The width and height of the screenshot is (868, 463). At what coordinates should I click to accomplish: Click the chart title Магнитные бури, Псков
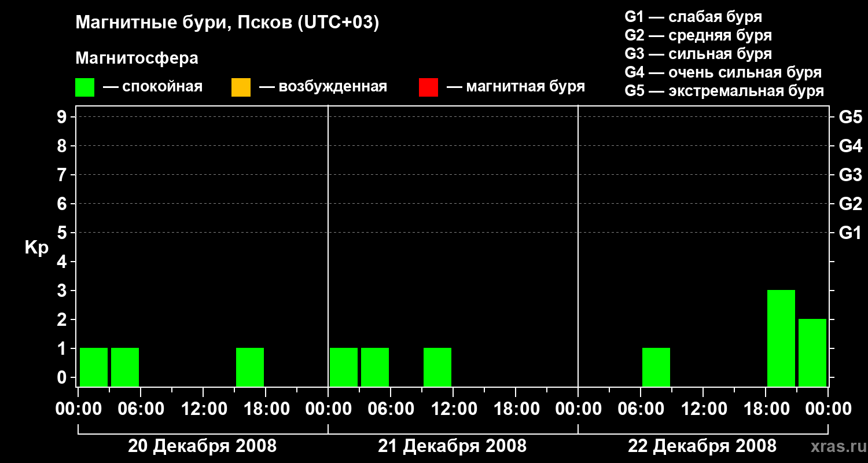coord(227,23)
